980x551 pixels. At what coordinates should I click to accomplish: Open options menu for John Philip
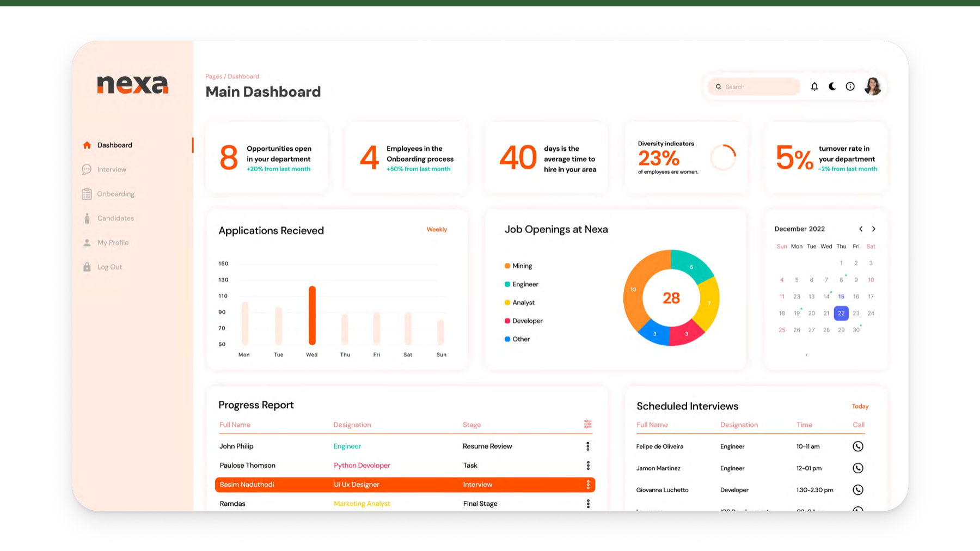click(588, 446)
